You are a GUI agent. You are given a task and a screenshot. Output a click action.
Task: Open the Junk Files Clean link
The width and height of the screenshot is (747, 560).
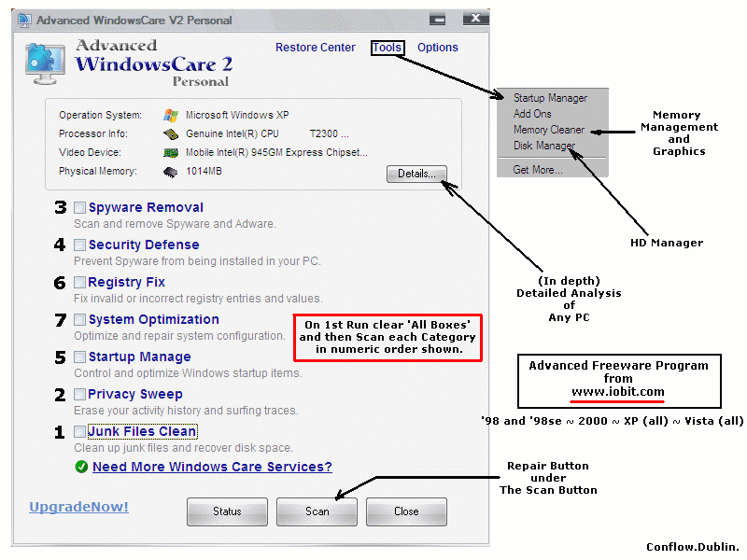pos(142,431)
